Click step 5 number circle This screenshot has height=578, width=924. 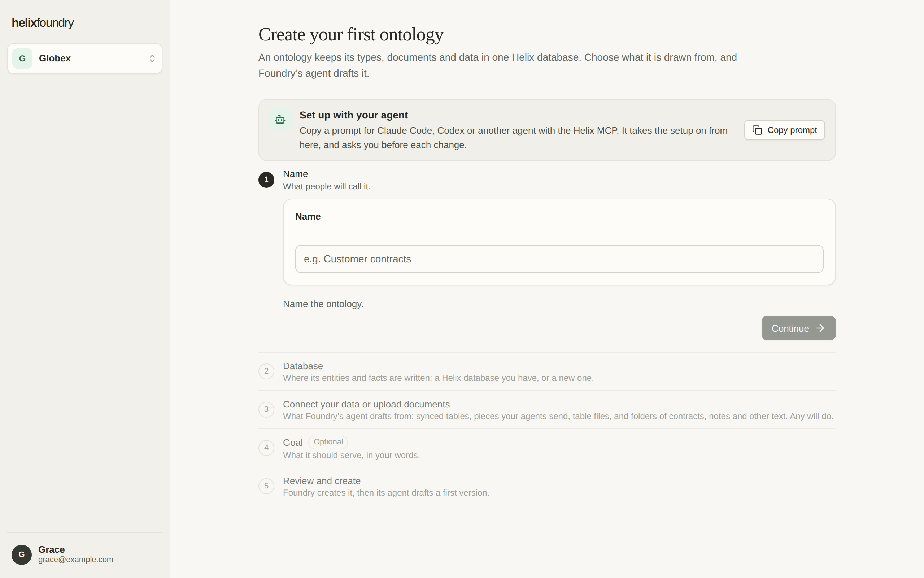point(266,486)
